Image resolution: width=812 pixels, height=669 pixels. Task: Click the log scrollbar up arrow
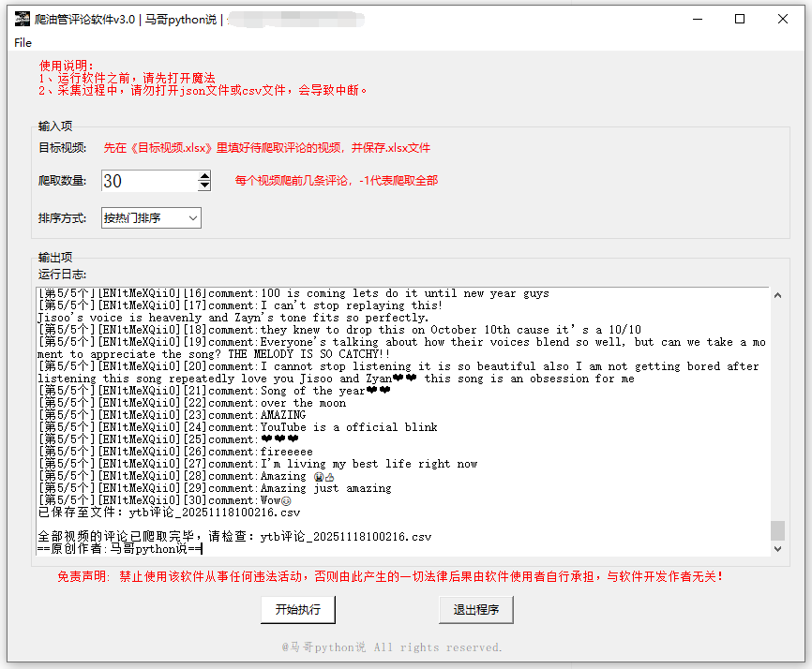pyautogui.click(x=777, y=296)
